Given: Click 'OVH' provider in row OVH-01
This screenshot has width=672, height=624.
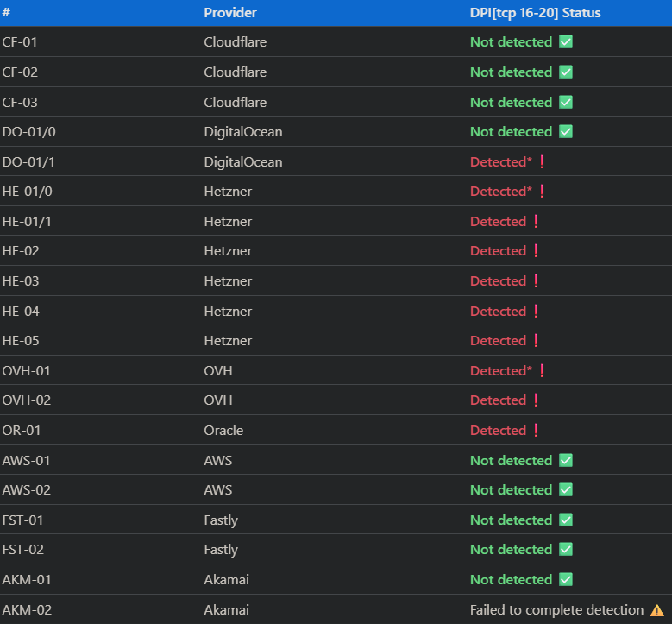Looking at the screenshot, I should tap(218, 370).
